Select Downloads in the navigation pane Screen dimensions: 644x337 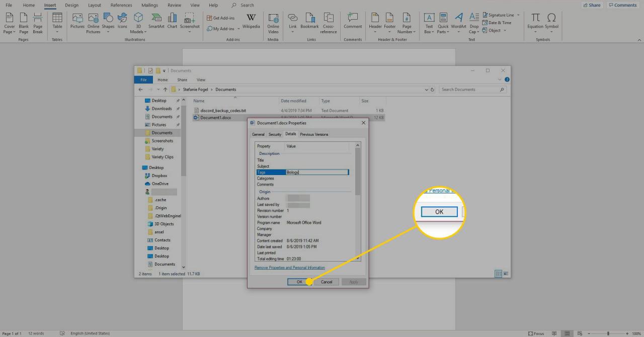162,109
